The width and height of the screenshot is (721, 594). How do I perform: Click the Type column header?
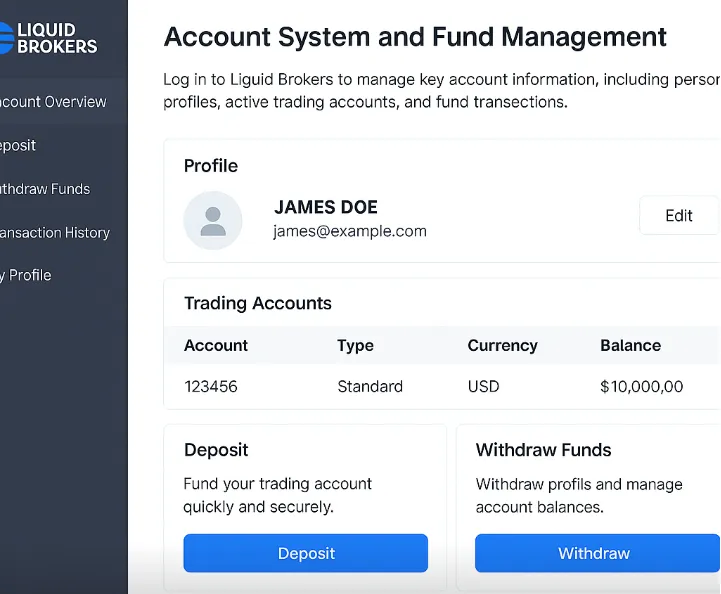point(355,345)
